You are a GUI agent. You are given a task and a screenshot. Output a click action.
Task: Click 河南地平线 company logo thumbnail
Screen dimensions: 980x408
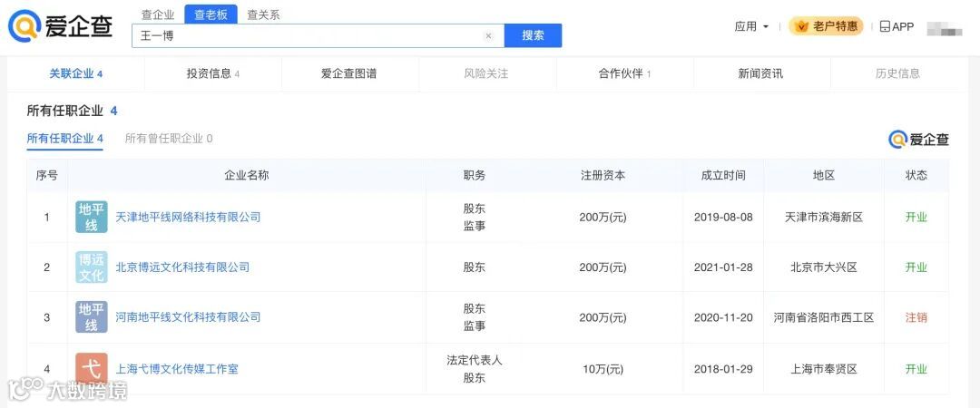92,316
